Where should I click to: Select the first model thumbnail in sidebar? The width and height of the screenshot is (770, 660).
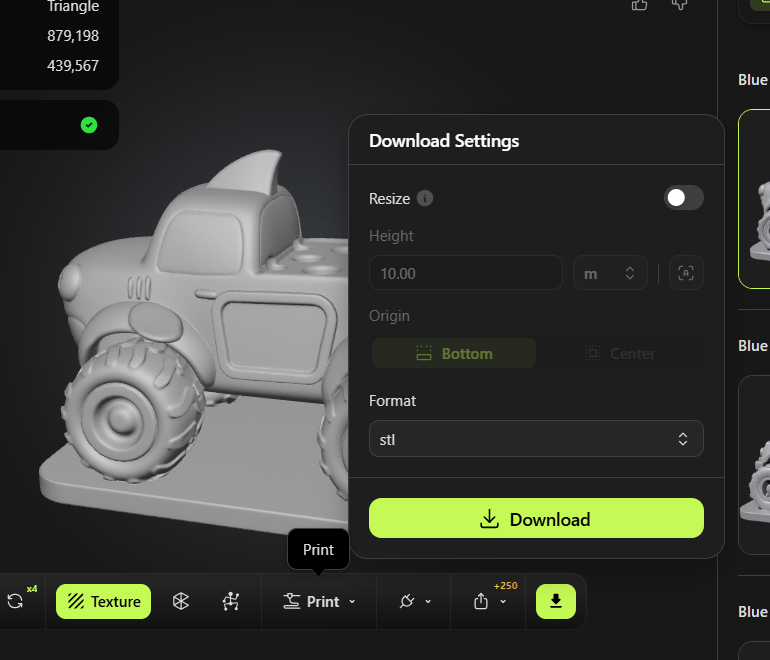pyautogui.click(x=754, y=199)
